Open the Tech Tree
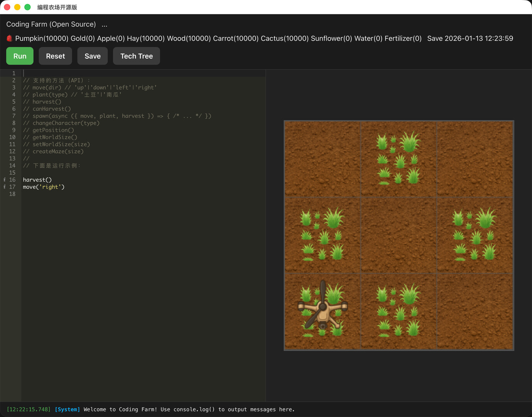The width and height of the screenshot is (532, 417). pos(136,56)
